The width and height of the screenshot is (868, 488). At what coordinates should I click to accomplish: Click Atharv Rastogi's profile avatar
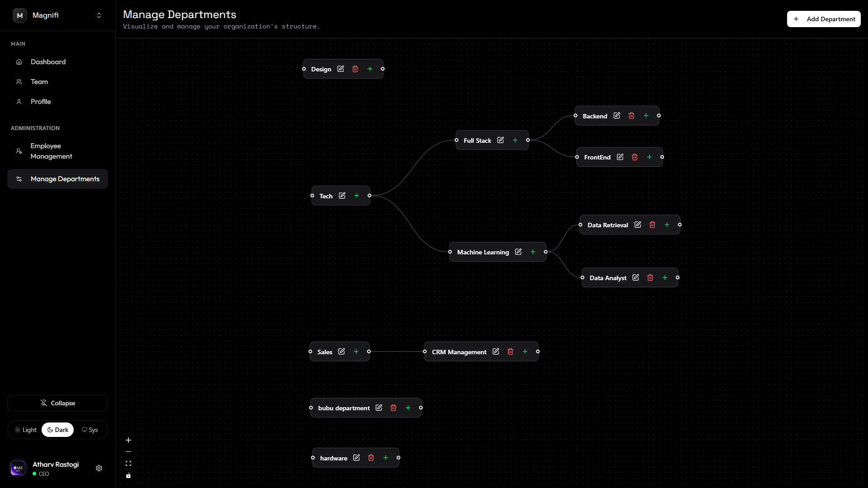click(18, 468)
